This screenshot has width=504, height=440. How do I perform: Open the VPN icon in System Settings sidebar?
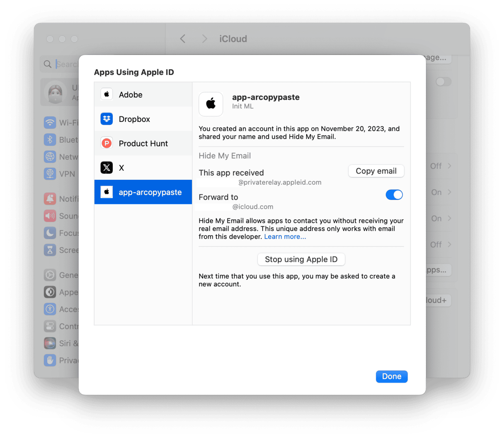tap(50, 174)
